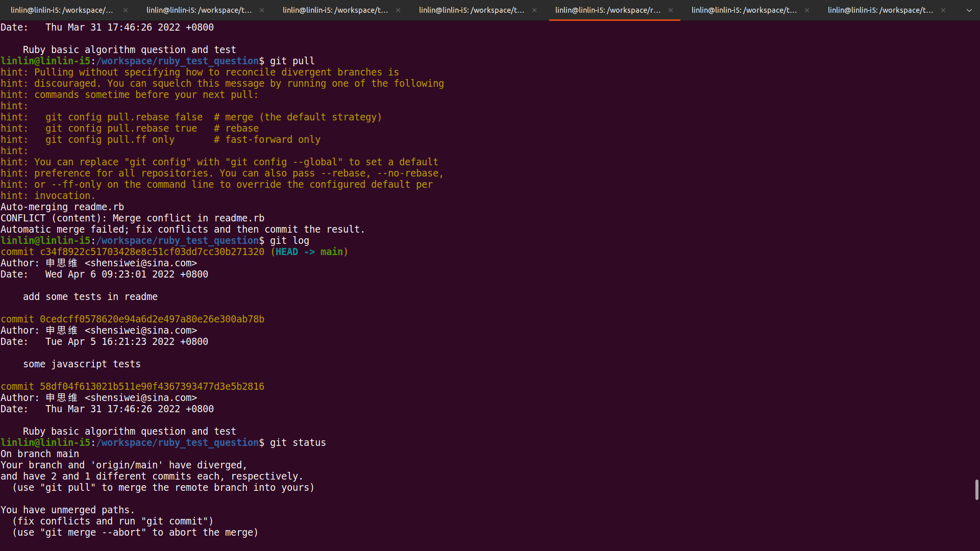Click the commit hash 0cedcff0 line
This screenshot has height=551, width=980.
tap(152, 319)
